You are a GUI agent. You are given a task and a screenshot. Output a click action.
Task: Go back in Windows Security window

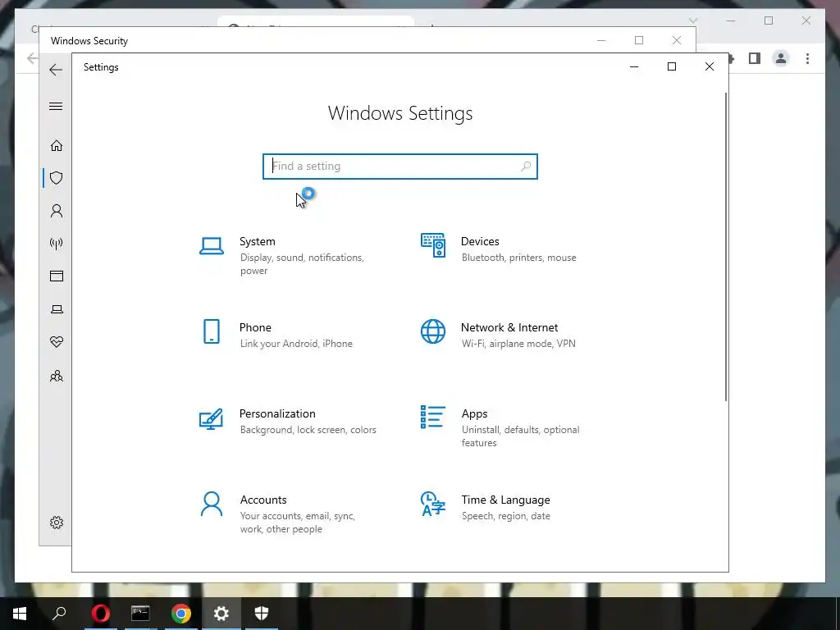click(56, 70)
